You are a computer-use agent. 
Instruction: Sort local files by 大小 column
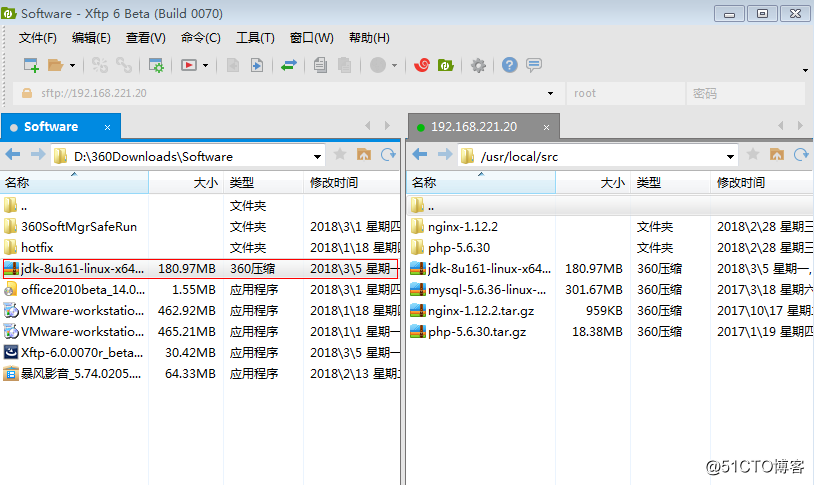[186, 182]
